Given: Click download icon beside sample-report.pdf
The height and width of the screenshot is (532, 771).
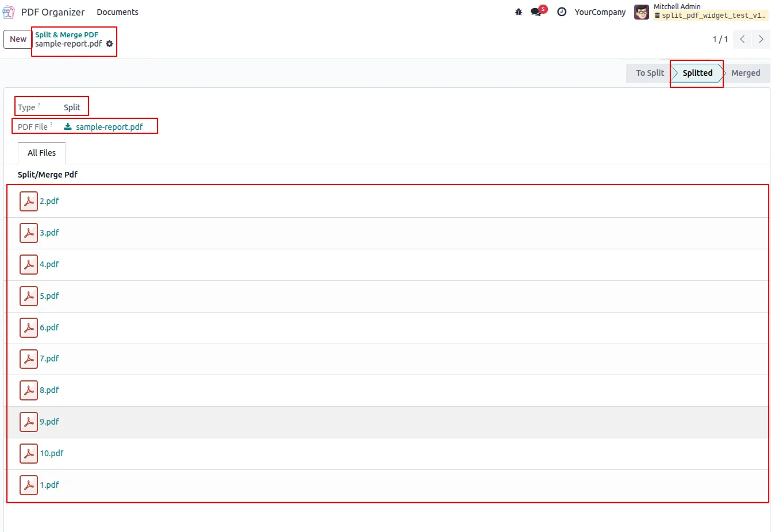Looking at the screenshot, I should click(x=68, y=126).
